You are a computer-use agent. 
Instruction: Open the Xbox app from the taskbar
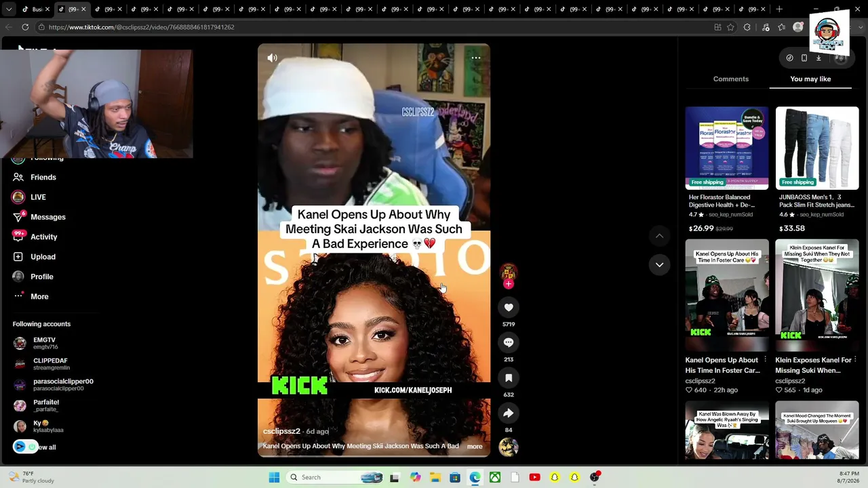(495, 477)
